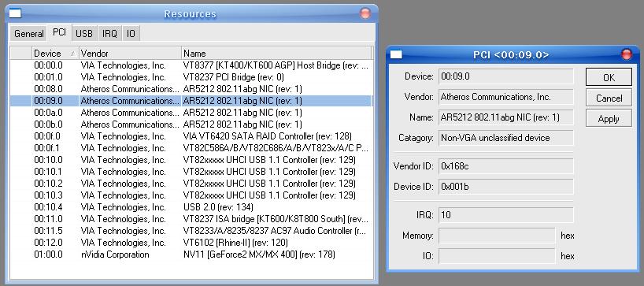This screenshot has width=644, height=286.
Task: Select row 00:10.2 UHCI USB 1.1 Controller
Action: click(191, 184)
